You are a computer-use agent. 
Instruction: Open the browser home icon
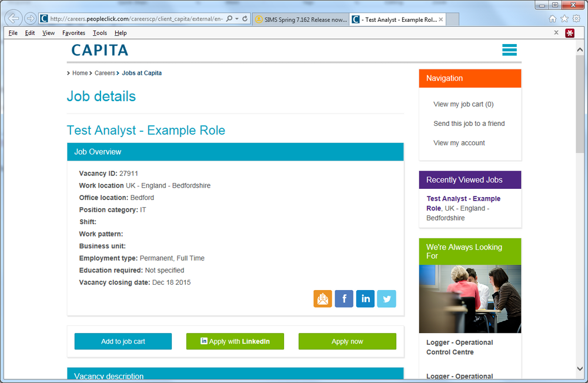(552, 18)
